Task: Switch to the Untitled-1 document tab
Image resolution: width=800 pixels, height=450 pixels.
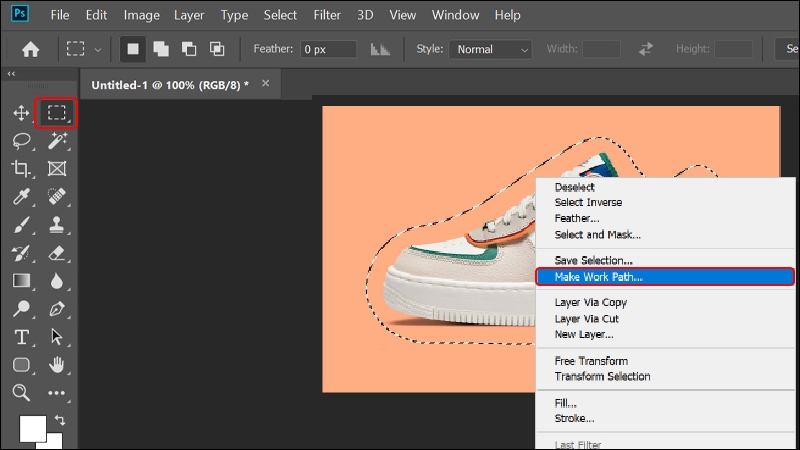Action: (x=170, y=85)
